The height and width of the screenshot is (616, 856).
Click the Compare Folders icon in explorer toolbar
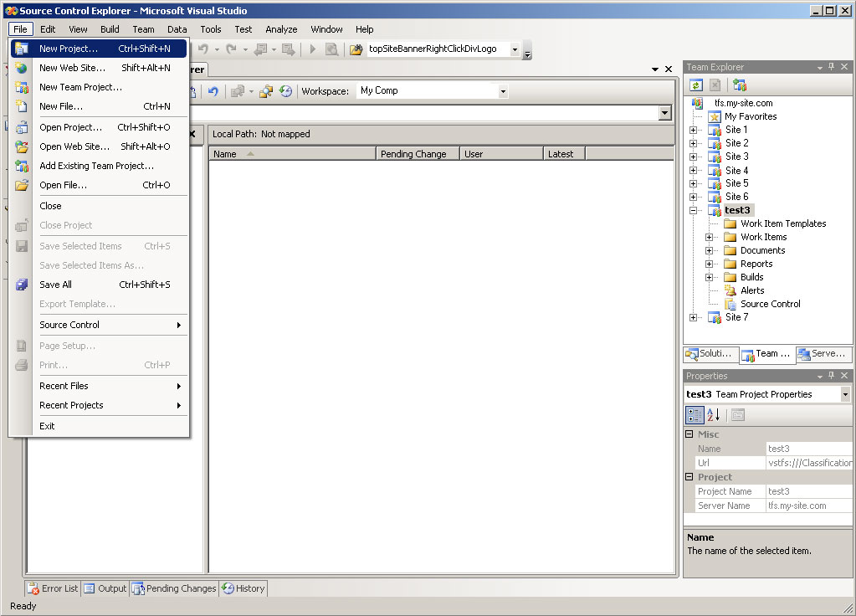(x=266, y=91)
